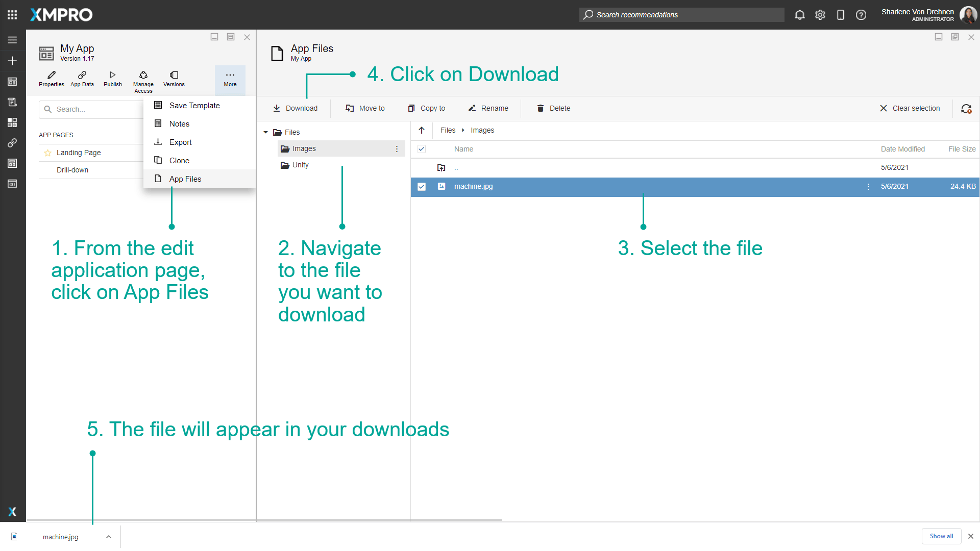Image resolution: width=980 pixels, height=551 pixels.
Task: Collapse the machine.jpg download bar item
Action: 108,537
